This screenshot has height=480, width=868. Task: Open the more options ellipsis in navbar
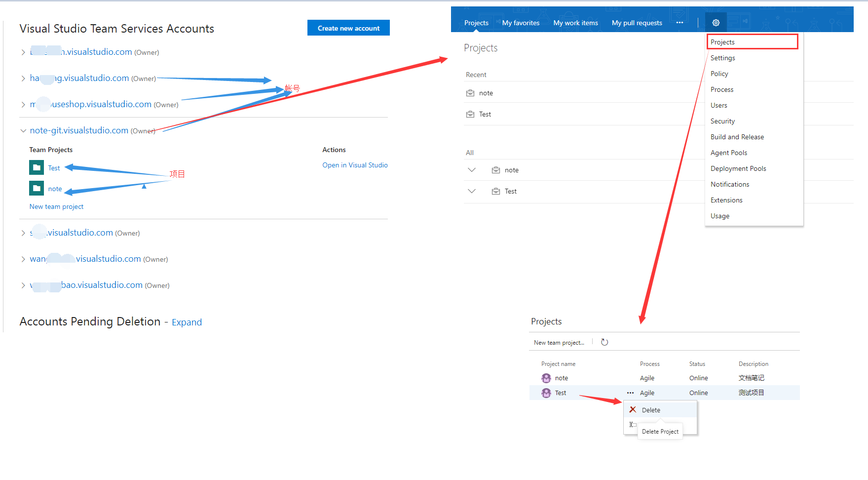click(x=679, y=23)
